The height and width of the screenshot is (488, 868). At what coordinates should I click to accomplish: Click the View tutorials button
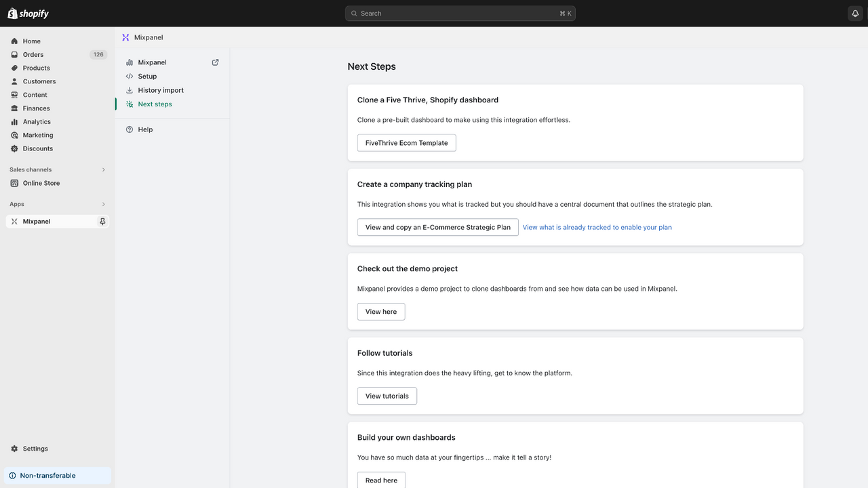(x=387, y=396)
